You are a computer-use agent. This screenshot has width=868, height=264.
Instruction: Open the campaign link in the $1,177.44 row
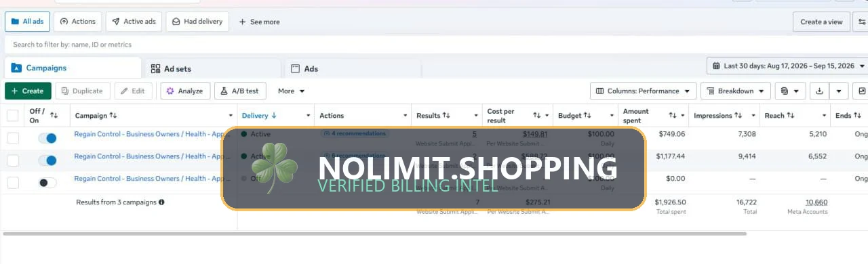click(x=152, y=156)
